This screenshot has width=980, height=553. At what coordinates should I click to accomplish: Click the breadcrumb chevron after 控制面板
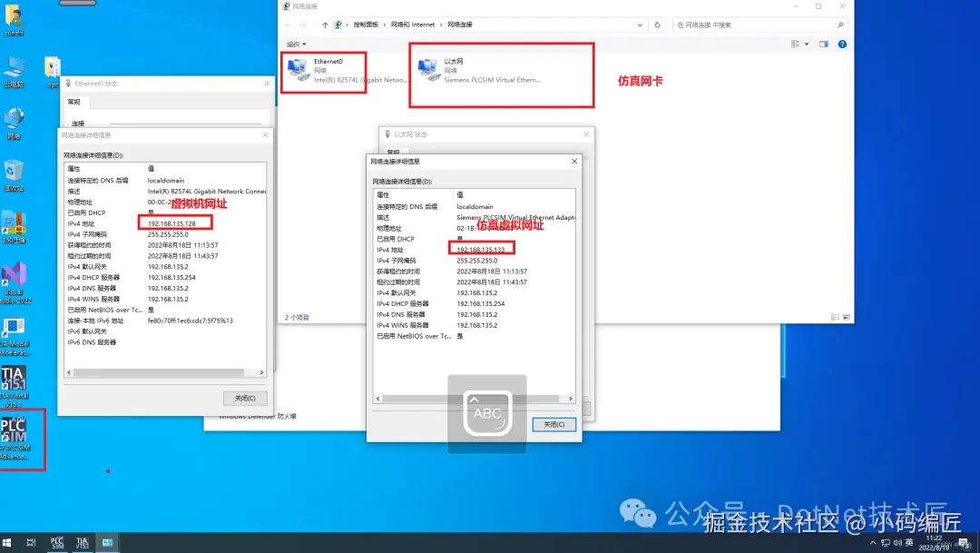click(385, 25)
